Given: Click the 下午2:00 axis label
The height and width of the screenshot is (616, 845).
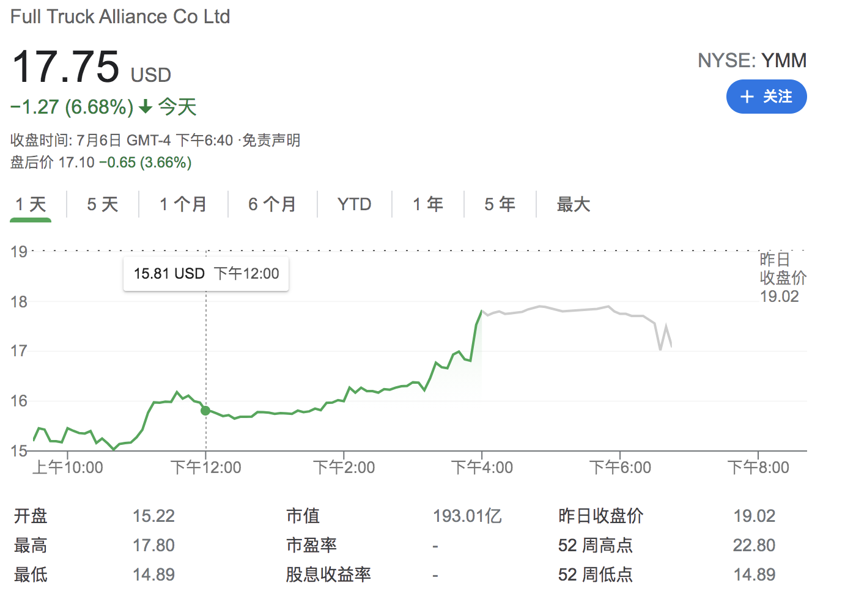Looking at the screenshot, I should tap(344, 468).
